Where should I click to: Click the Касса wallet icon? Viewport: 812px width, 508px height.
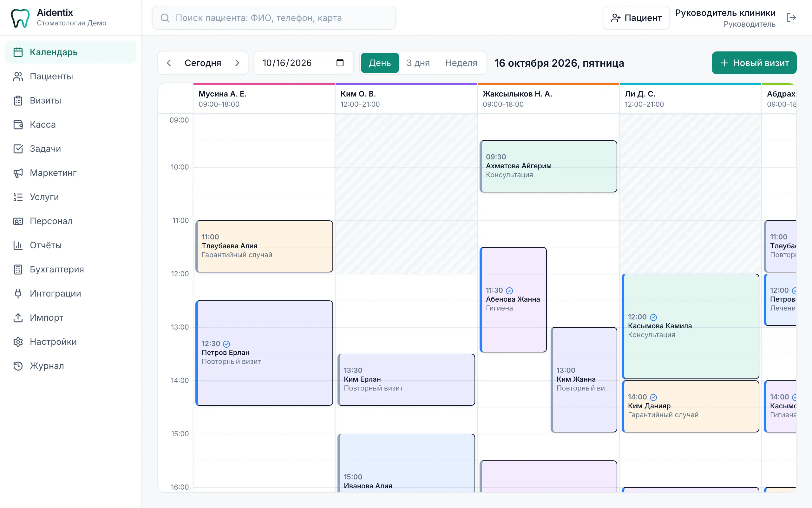(x=18, y=125)
